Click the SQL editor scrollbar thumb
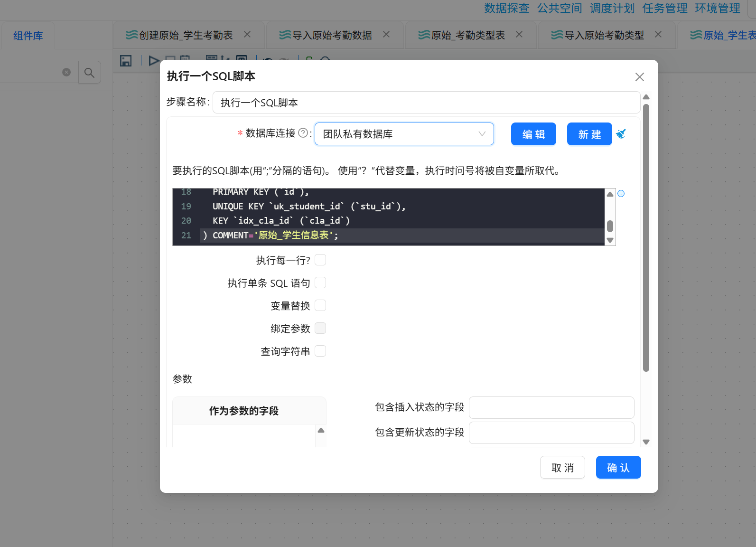 [610, 226]
